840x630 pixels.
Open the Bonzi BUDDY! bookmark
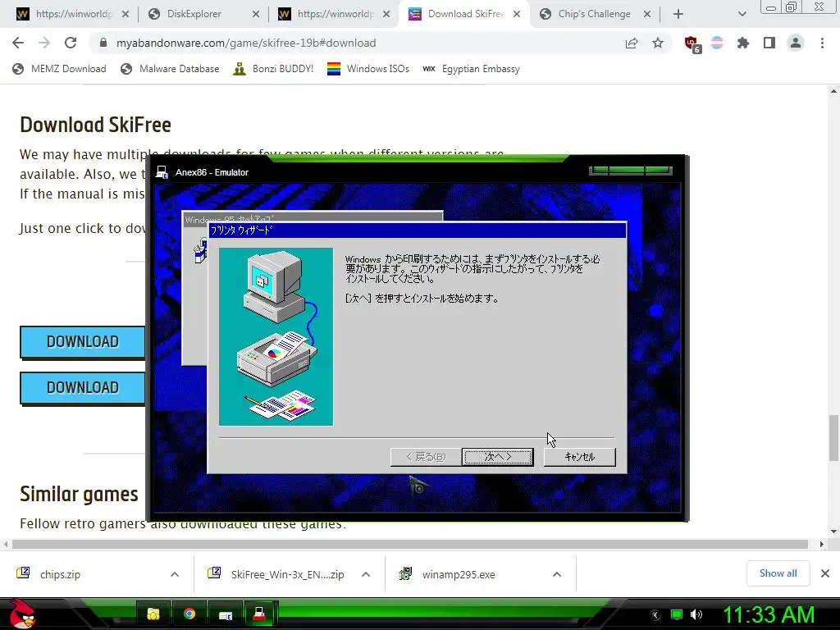tap(273, 69)
